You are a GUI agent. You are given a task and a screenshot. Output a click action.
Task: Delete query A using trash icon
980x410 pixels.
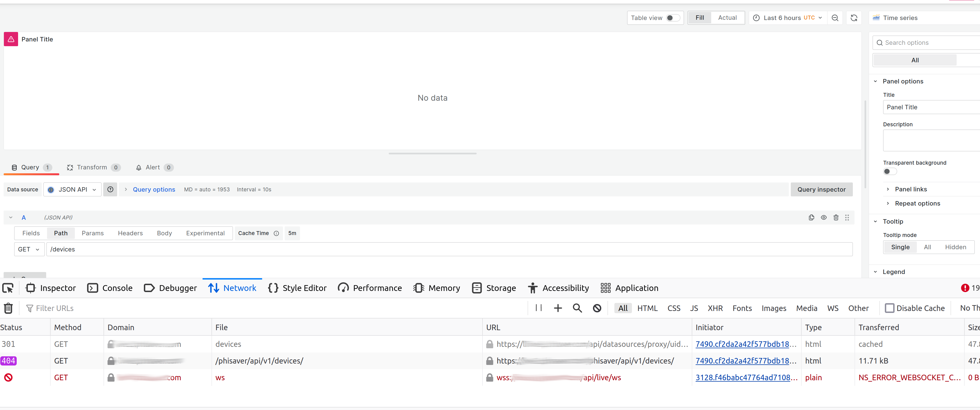836,218
